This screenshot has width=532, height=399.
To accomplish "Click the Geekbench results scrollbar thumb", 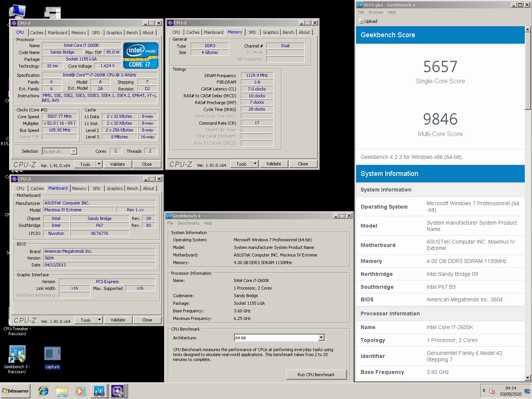I will pos(527,70).
